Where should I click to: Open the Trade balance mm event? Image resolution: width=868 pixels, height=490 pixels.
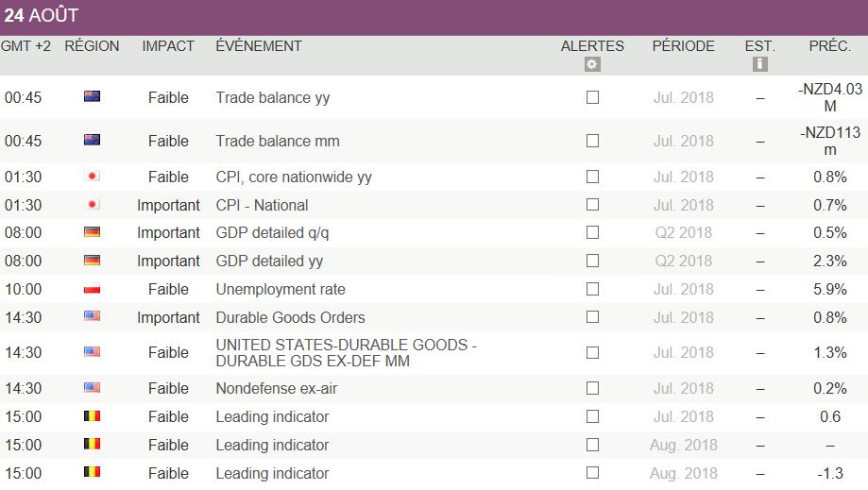coord(277,141)
